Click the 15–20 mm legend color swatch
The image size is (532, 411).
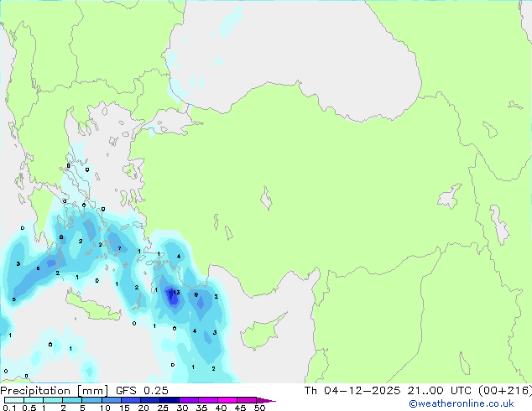[x=130, y=400]
